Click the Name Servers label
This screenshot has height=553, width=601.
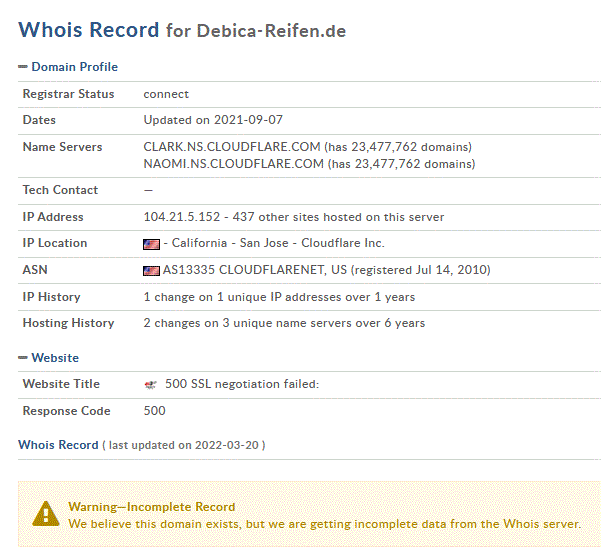click(62, 147)
